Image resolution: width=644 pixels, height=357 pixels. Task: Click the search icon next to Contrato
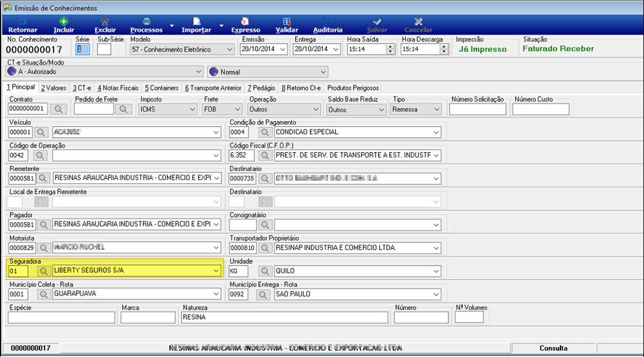58,109
